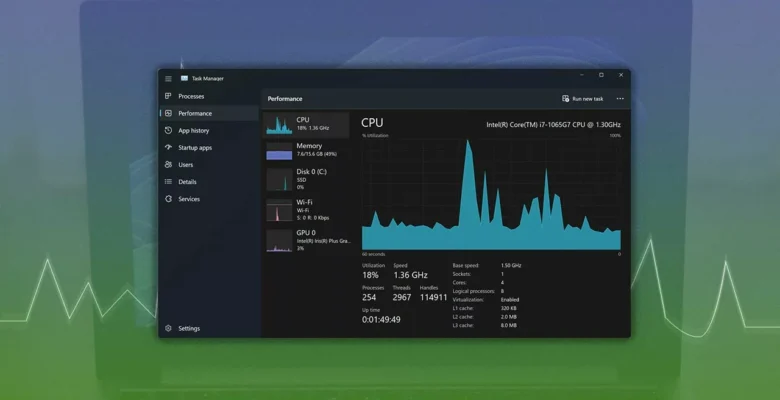The image size is (780, 400).
Task: Open the Processes page in sidebar
Action: (x=191, y=96)
